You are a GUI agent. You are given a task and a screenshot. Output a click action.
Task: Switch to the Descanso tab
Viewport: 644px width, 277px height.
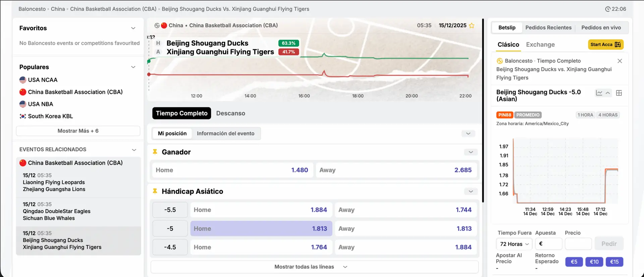230,113
